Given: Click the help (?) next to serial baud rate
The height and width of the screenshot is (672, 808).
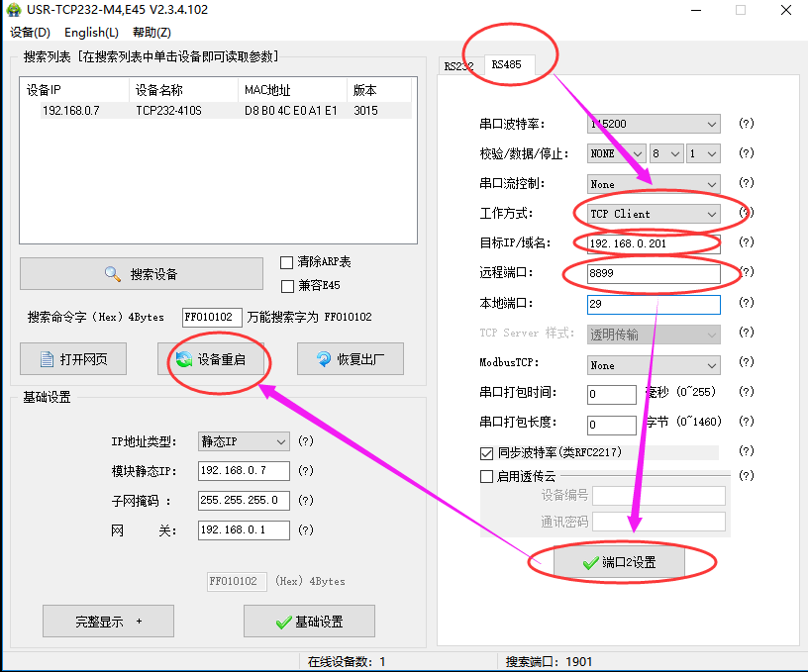Looking at the screenshot, I should (747, 125).
